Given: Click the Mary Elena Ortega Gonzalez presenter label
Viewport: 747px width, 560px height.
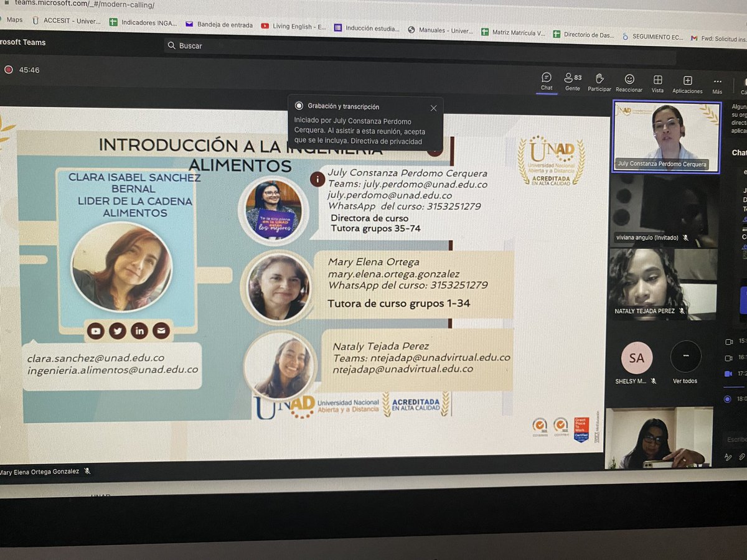Looking at the screenshot, I should (x=40, y=472).
